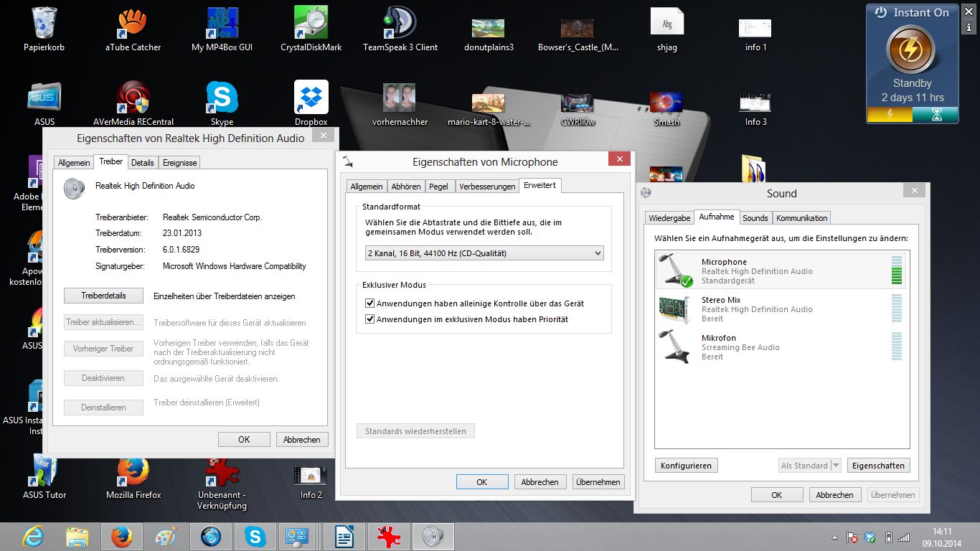Click the Konfigurieren button
The image size is (980, 551).
point(687,465)
